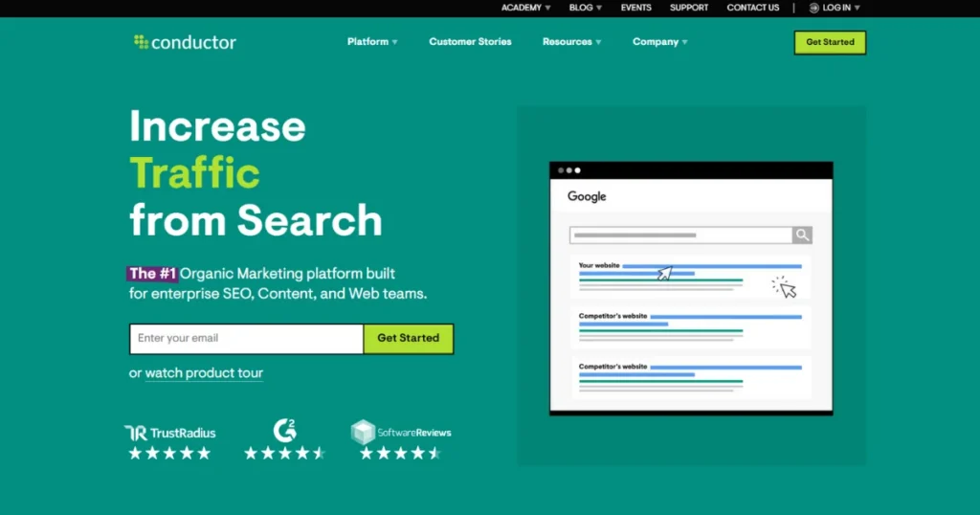Image resolution: width=980 pixels, height=515 pixels.
Task: Click the Google search mockup illustration
Action: (x=691, y=289)
